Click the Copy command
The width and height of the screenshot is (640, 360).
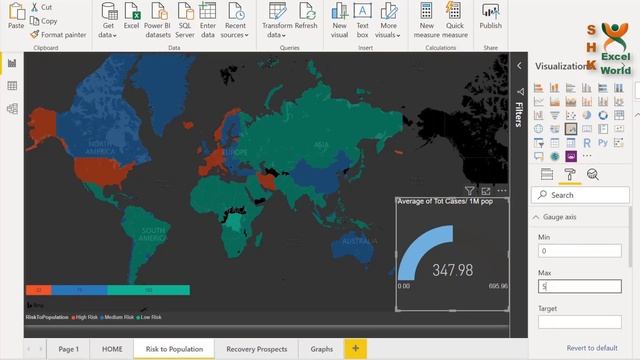tap(44, 21)
